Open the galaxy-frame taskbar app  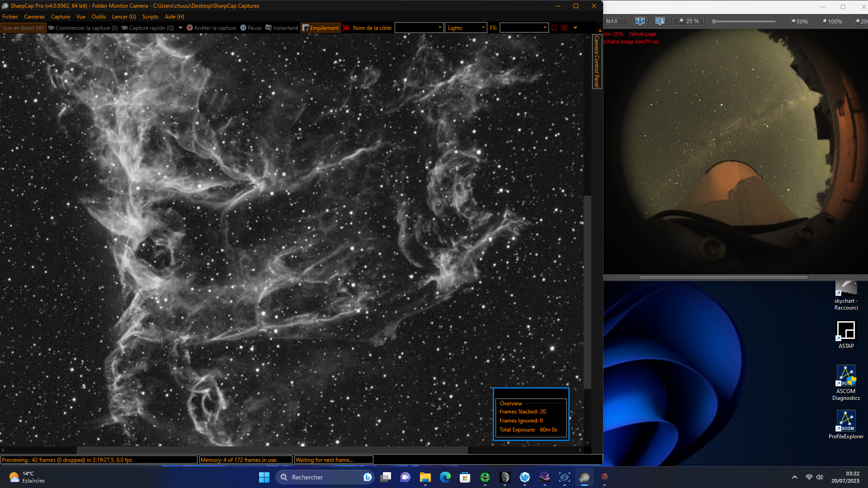[x=565, y=477]
